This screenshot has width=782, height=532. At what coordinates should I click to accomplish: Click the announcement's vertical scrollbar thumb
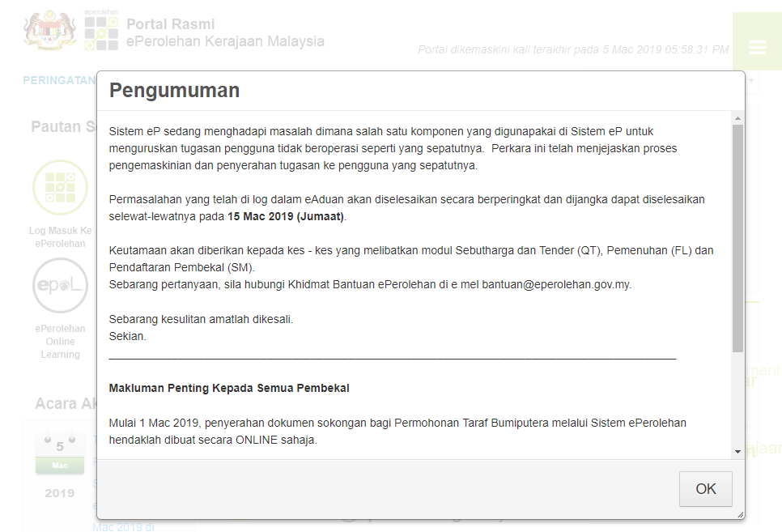coord(737,238)
